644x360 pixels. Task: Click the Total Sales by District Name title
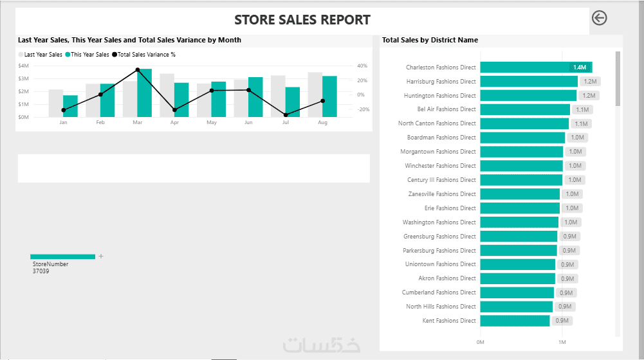click(x=430, y=40)
